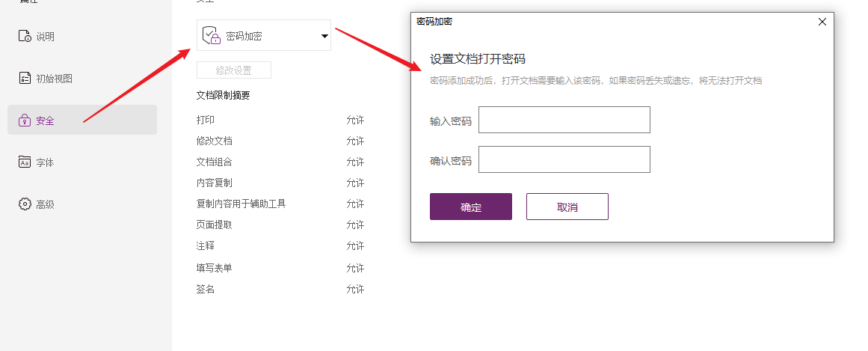
Task: Click the 页面提取 restriction label
Action: (215, 225)
